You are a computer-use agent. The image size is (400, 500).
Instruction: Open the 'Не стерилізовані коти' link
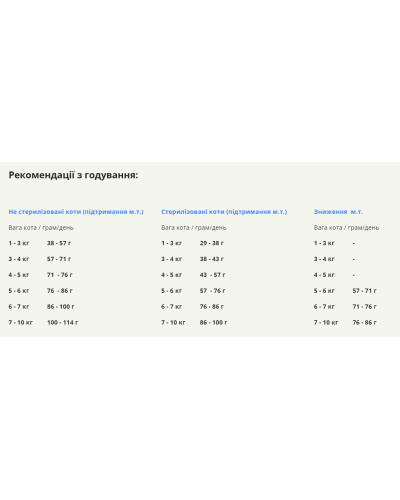(x=76, y=212)
